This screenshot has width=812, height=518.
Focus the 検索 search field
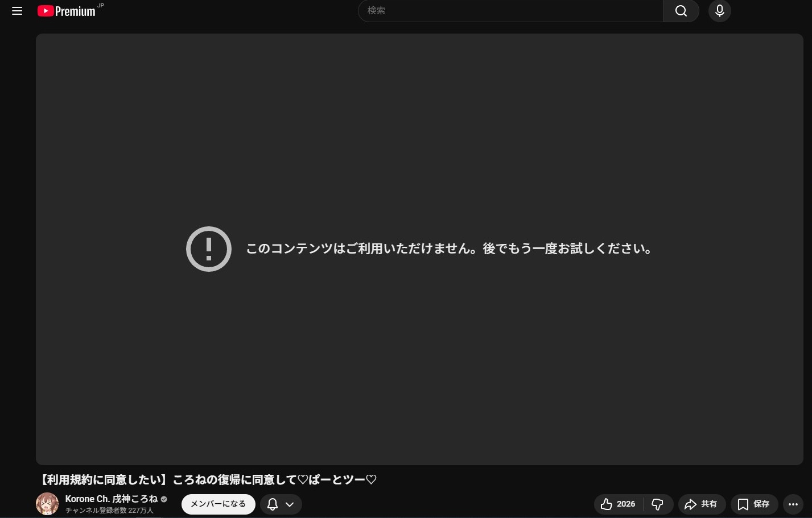pos(509,11)
